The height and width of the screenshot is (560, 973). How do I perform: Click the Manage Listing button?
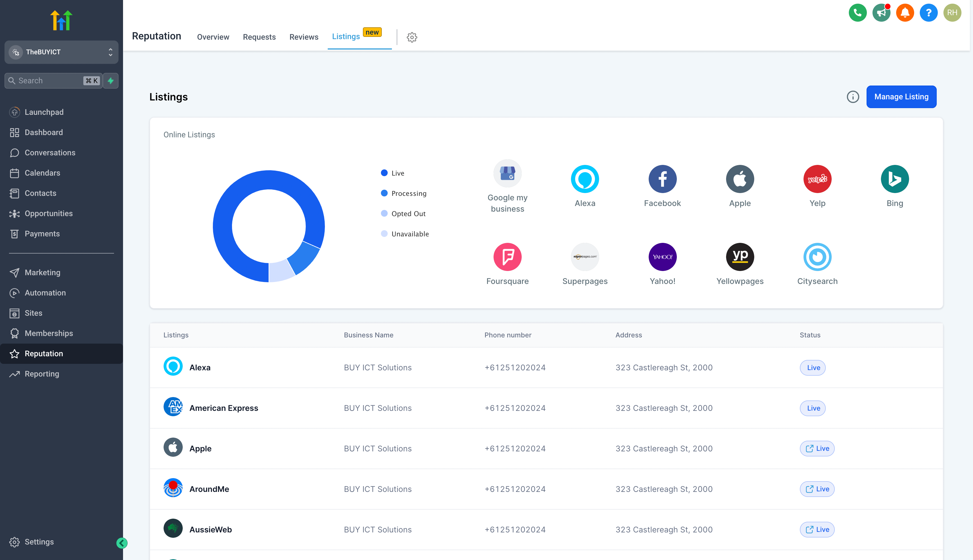901,97
